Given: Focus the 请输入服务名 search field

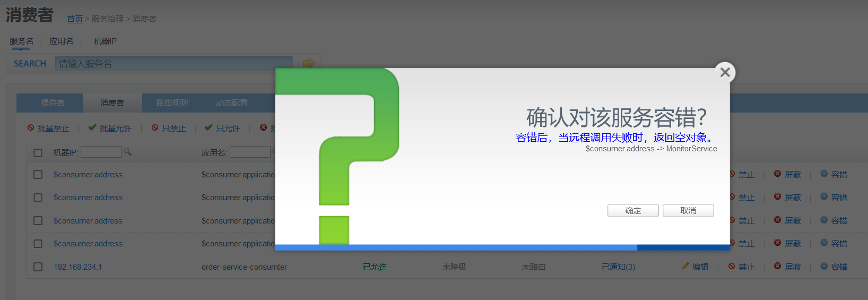Looking at the screenshot, I should (x=173, y=64).
